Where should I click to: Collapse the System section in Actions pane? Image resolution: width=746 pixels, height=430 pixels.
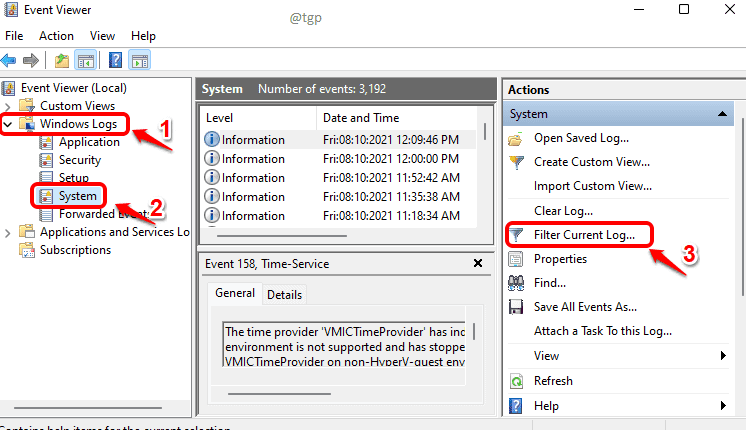click(x=722, y=114)
